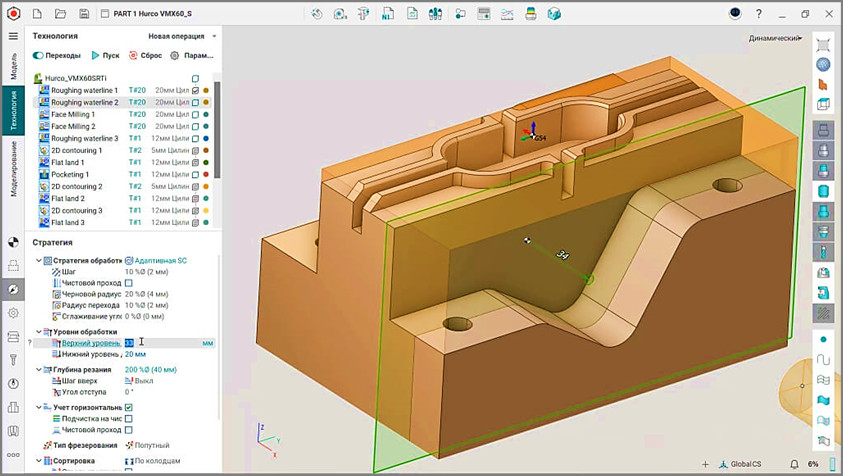Select the Flat land 3 operation

[68, 223]
